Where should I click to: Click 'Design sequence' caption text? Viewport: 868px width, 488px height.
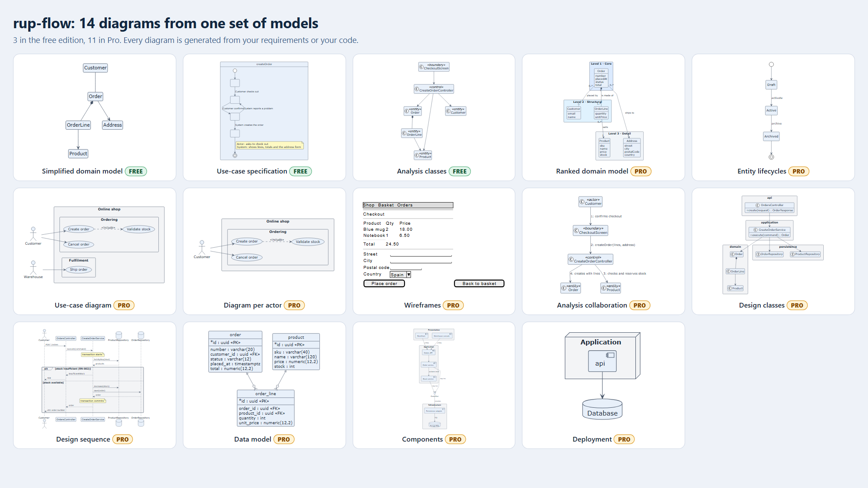pyautogui.click(x=83, y=439)
